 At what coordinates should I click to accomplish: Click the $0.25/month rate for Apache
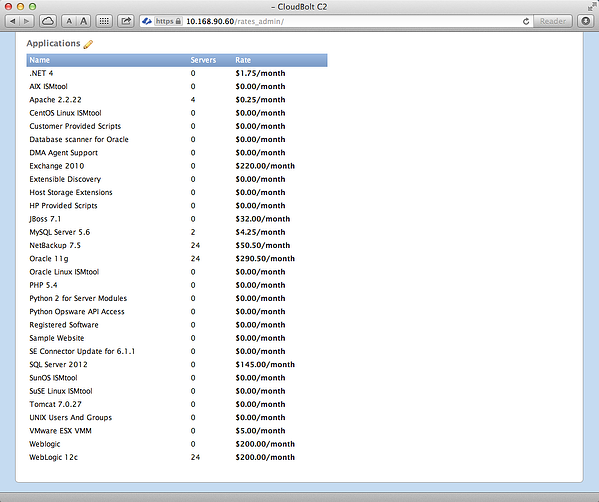tap(261, 100)
